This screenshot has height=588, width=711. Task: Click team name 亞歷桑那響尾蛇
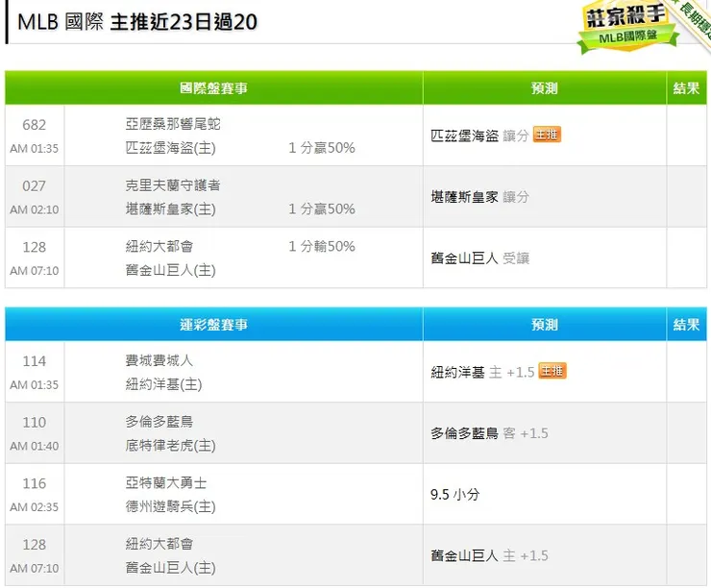tap(173, 124)
